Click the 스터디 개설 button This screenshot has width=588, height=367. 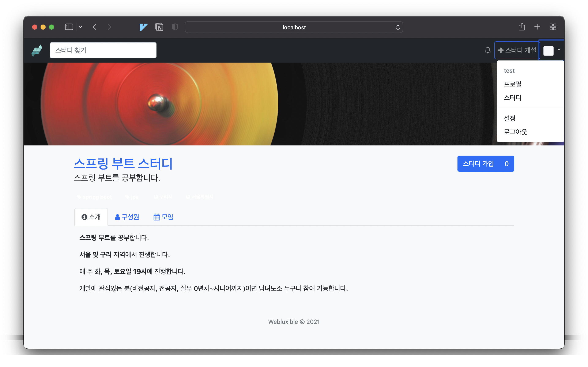coord(517,50)
